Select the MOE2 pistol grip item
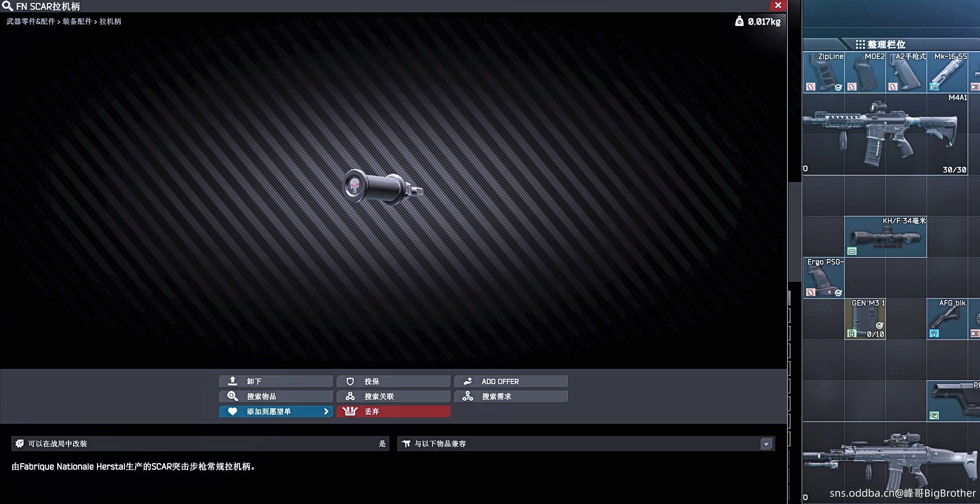980x504 pixels. (x=865, y=72)
